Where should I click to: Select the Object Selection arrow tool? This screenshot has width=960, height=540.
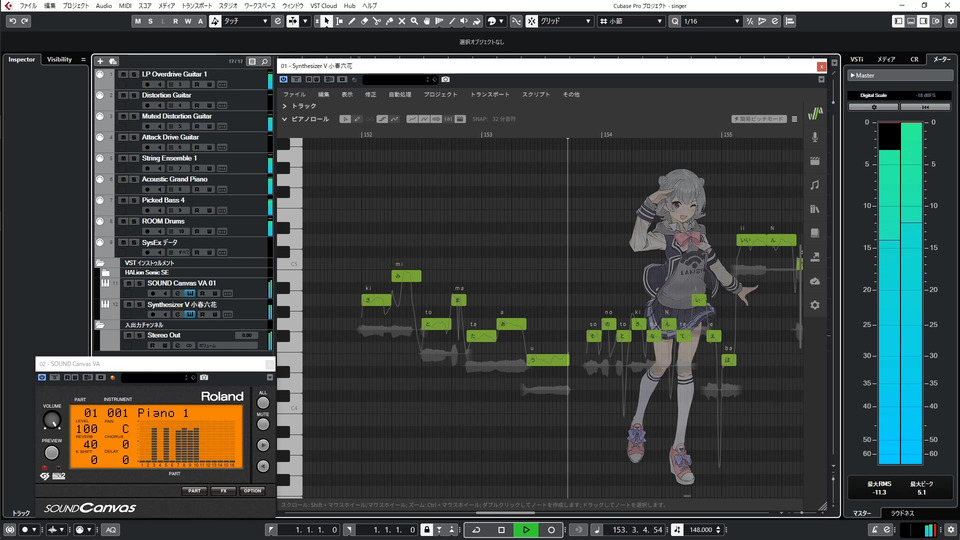326,21
